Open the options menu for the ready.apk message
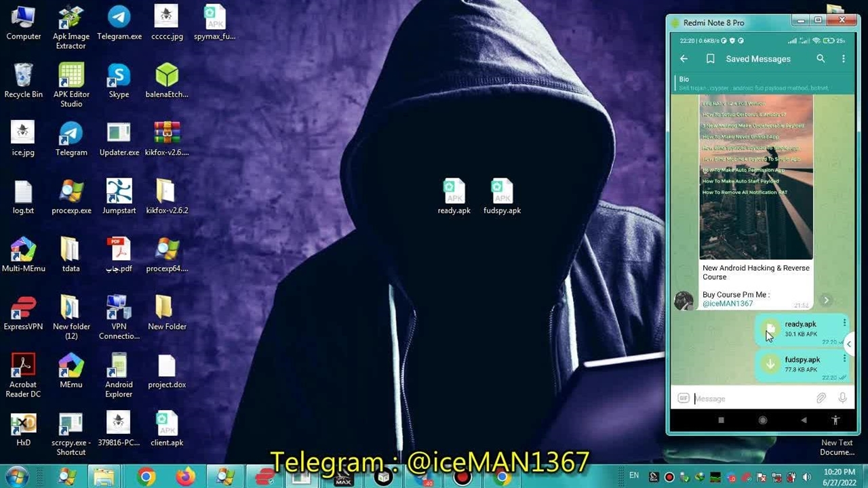This screenshot has width=868, height=488. click(x=844, y=323)
